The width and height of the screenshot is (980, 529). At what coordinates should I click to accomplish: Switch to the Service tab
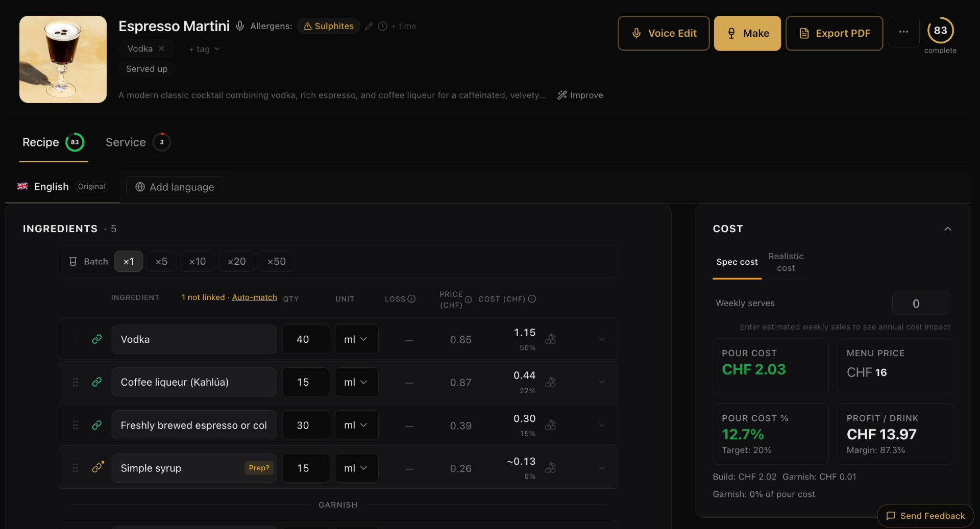138,142
